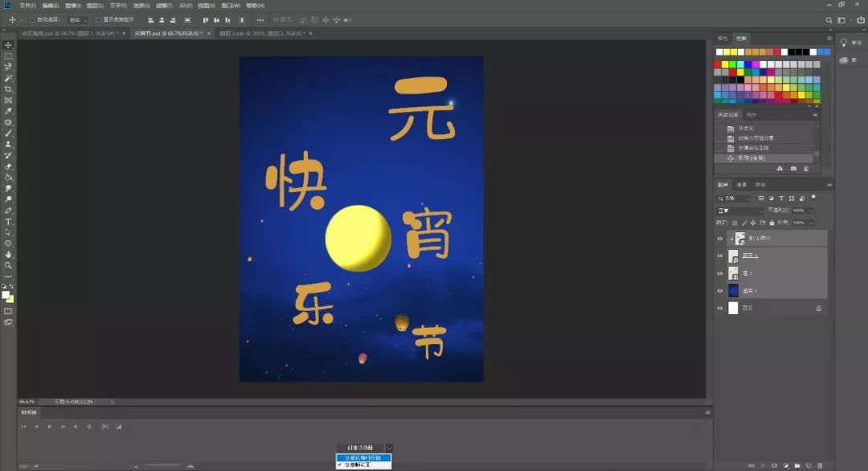Click the scissors split icon in timeline
The image size is (868, 471).
click(104, 426)
